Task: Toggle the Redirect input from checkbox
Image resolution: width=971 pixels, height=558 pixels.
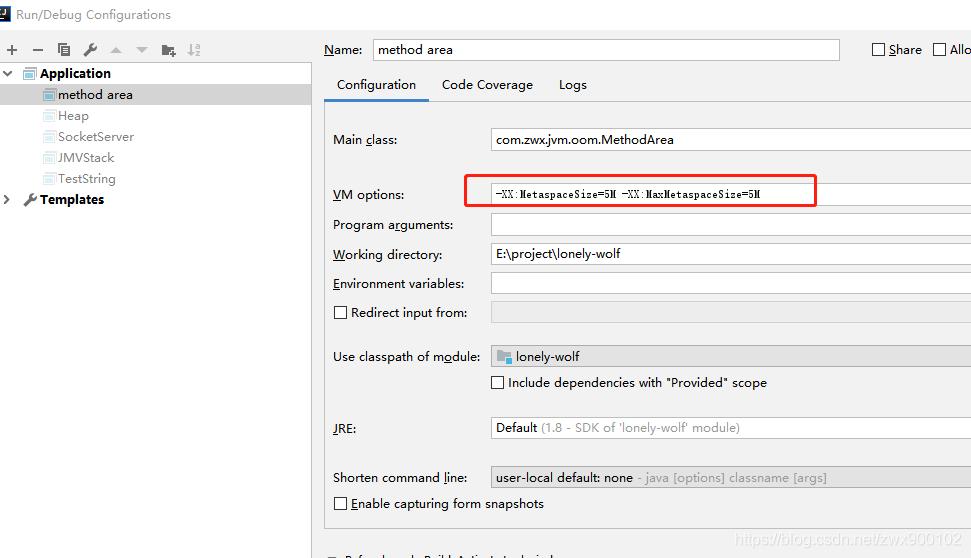Action: click(x=341, y=313)
